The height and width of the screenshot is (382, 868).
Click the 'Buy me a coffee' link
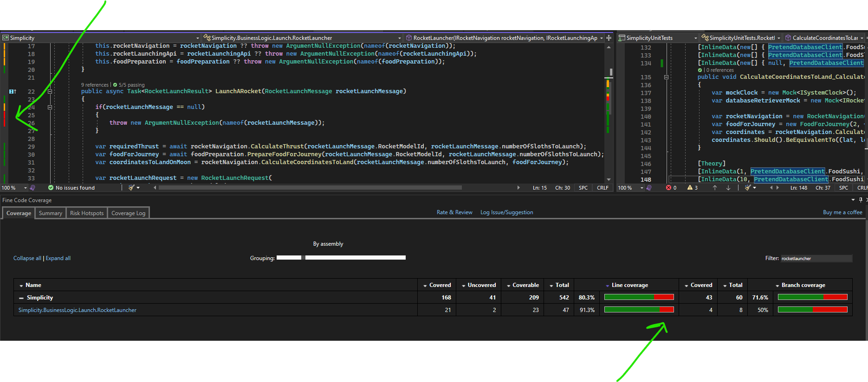842,212
